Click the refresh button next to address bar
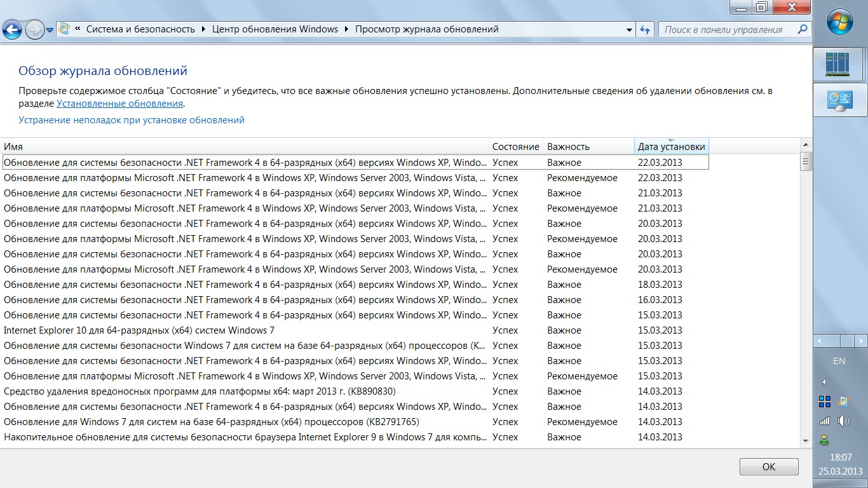The image size is (868, 488). click(x=646, y=30)
